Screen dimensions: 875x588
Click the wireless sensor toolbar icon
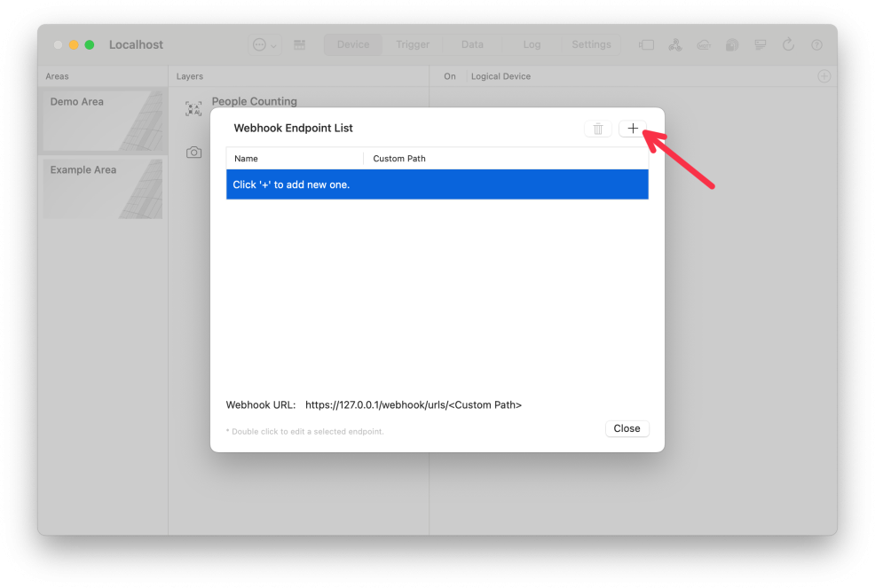732,44
